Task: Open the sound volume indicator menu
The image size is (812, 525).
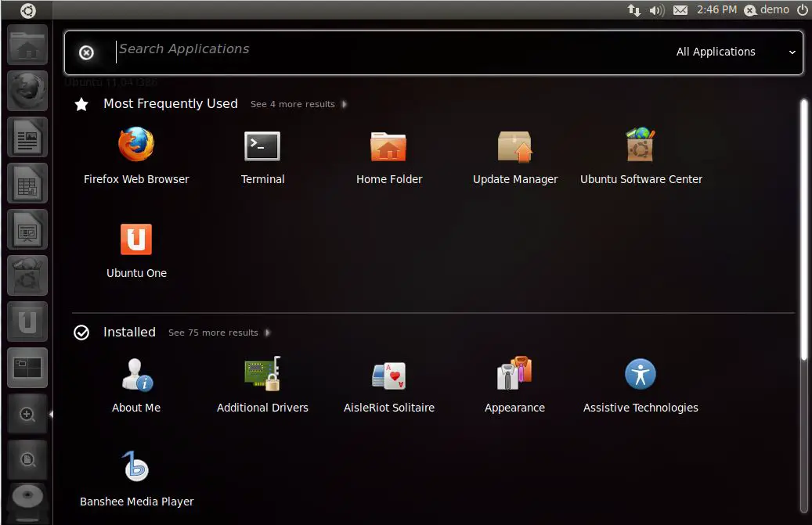Action: pos(657,10)
